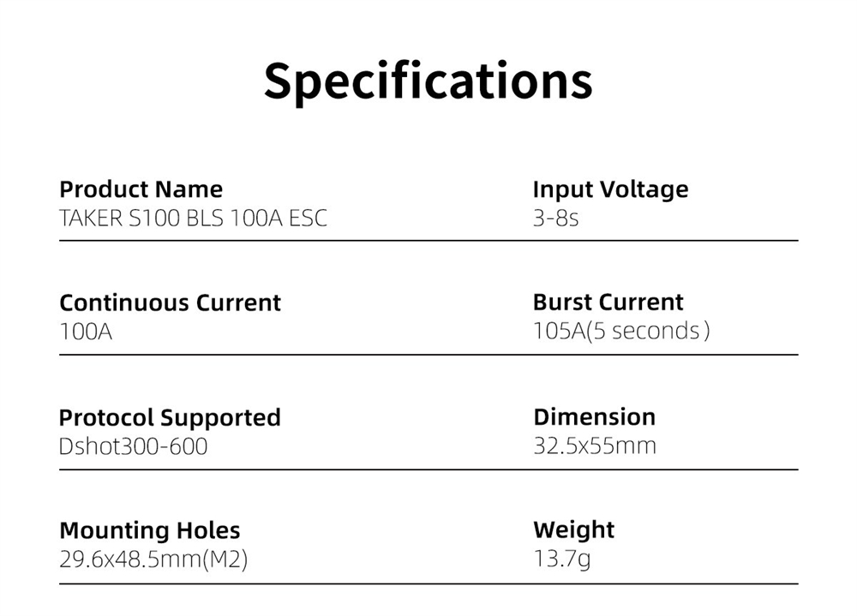Click the Burst Current label
The height and width of the screenshot is (616, 857).
tap(608, 302)
